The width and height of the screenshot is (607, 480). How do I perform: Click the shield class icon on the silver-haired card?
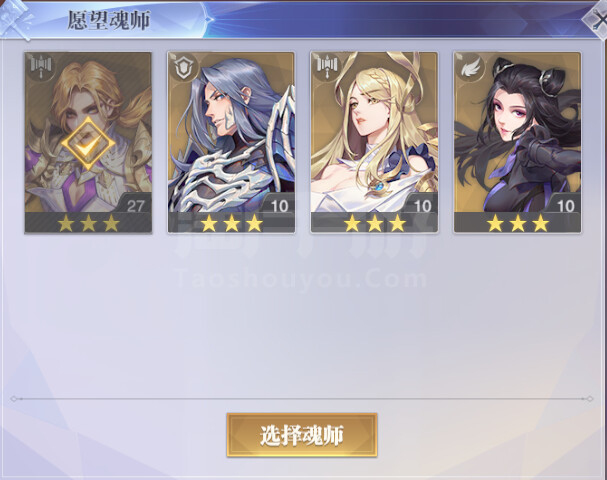(183, 67)
